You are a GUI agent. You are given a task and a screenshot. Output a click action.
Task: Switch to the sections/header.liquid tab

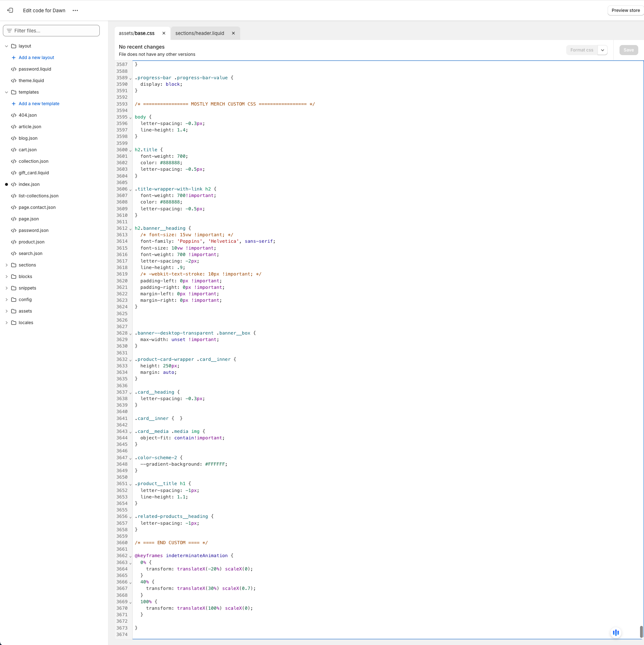(200, 33)
